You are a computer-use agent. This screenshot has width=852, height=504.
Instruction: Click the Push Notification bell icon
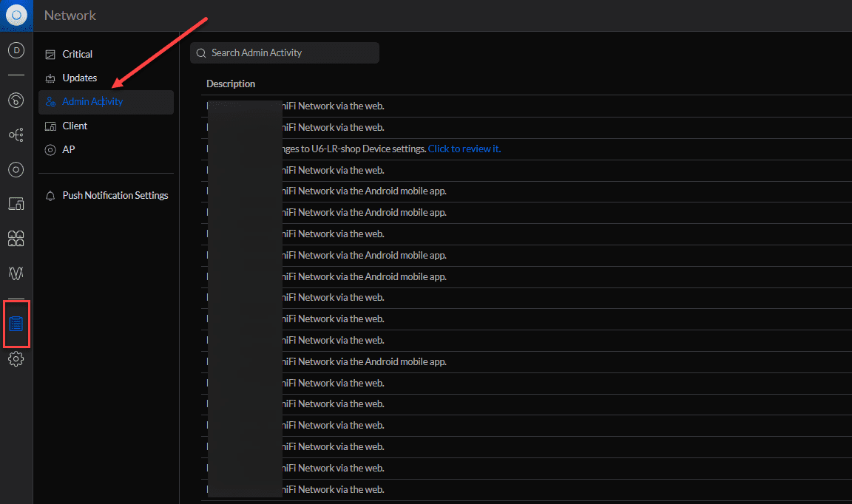pos(50,196)
